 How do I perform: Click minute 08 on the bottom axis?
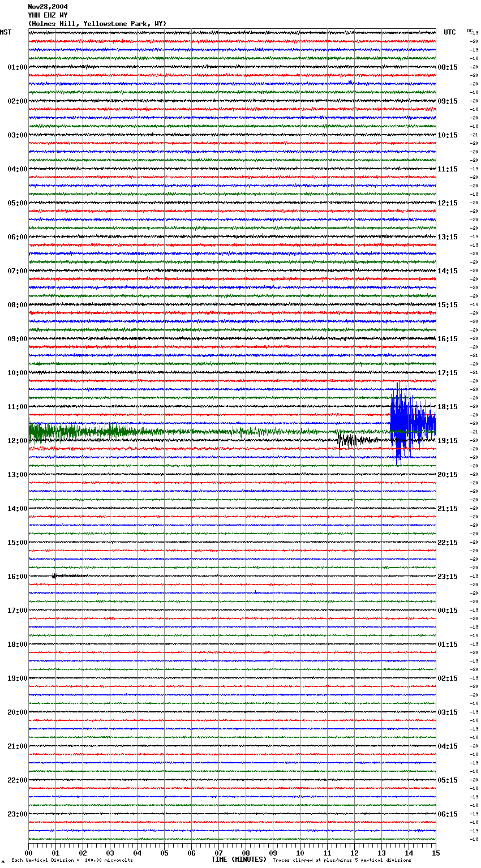(x=246, y=853)
